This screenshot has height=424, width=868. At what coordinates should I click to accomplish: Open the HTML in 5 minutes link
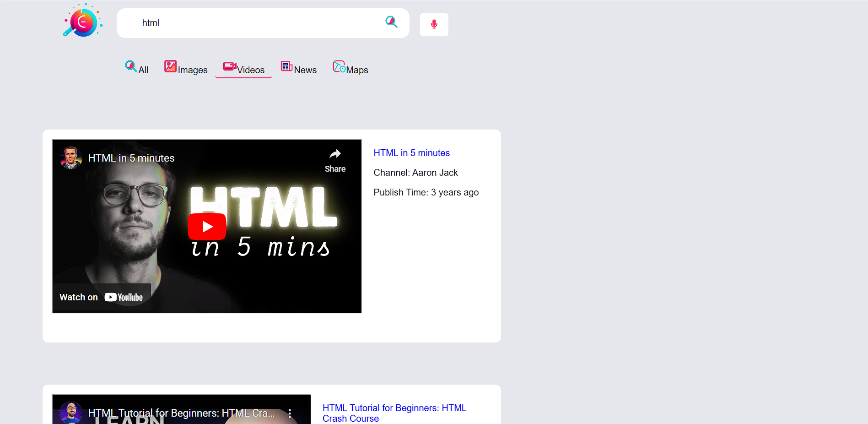[x=411, y=153]
